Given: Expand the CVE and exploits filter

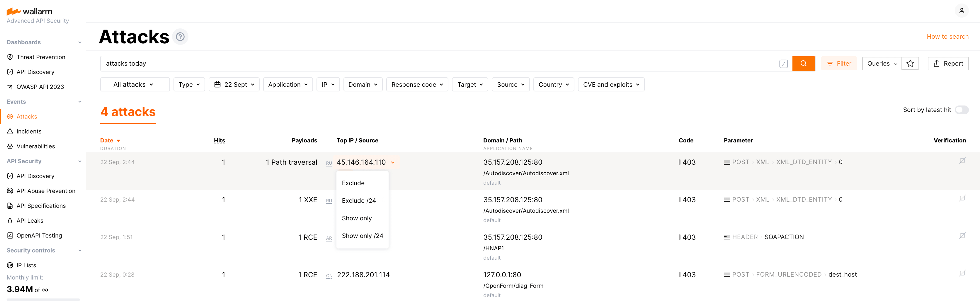Looking at the screenshot, I should (x=611, y=84).
